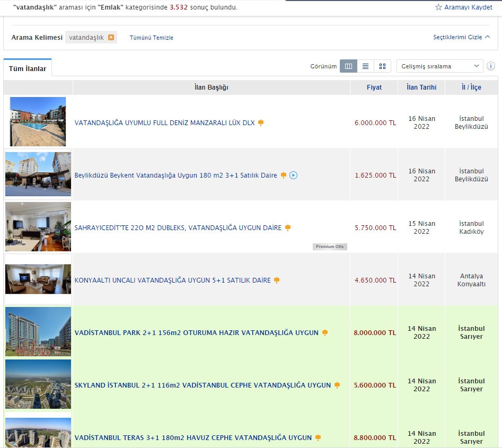Click orange pin beside KONYAALTI UNCALI listing
This screenshot has width=502, height=448.
[277, 280]
